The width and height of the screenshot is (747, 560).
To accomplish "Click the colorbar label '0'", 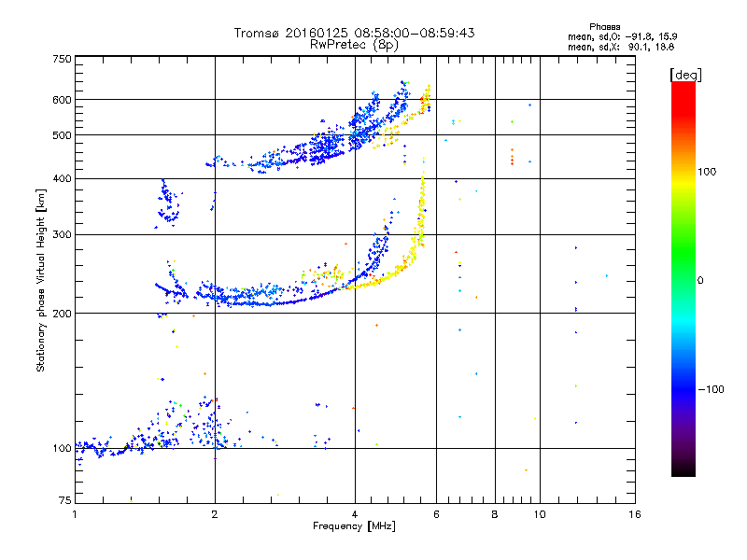I will (x=700, y=281).
